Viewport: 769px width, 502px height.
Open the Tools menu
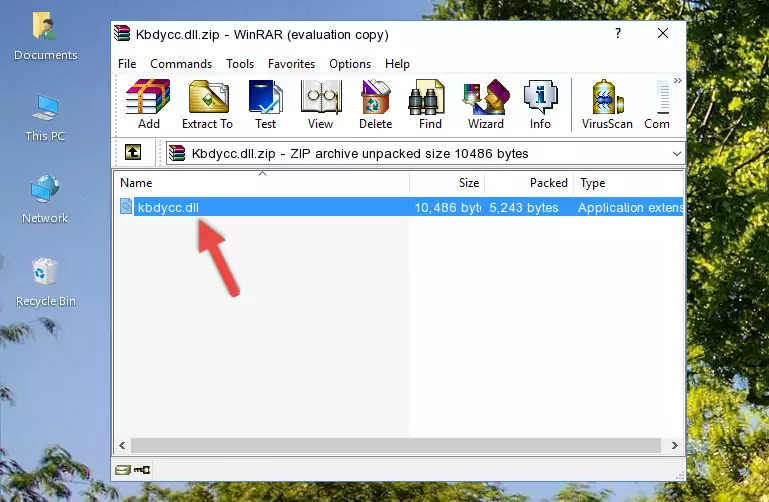(240, 64)
